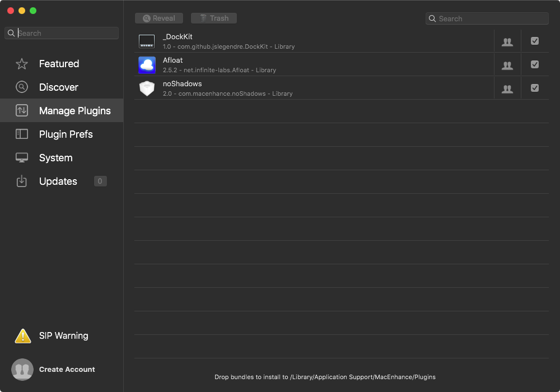
Task: Click the Reveal button
Action: (x=159, y=18)
